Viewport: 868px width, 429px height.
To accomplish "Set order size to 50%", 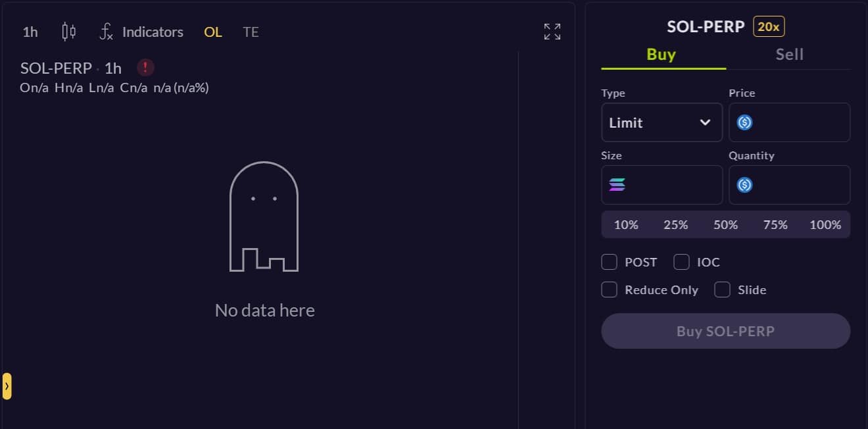I will (x=725, y=225).
